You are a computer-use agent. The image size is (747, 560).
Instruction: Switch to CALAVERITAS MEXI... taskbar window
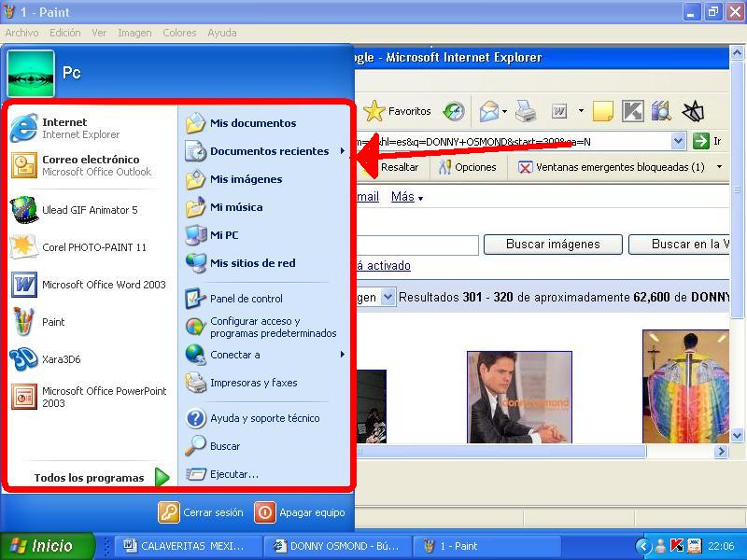187,546
